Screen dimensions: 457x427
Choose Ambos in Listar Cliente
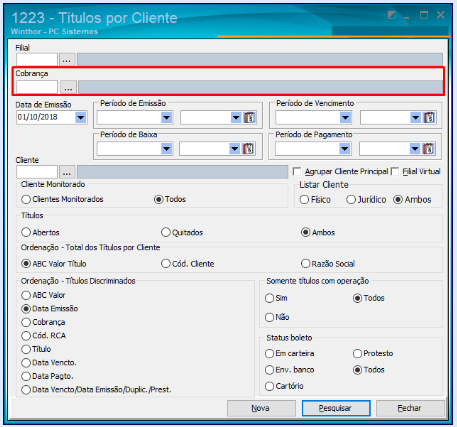tap(398, 200)
